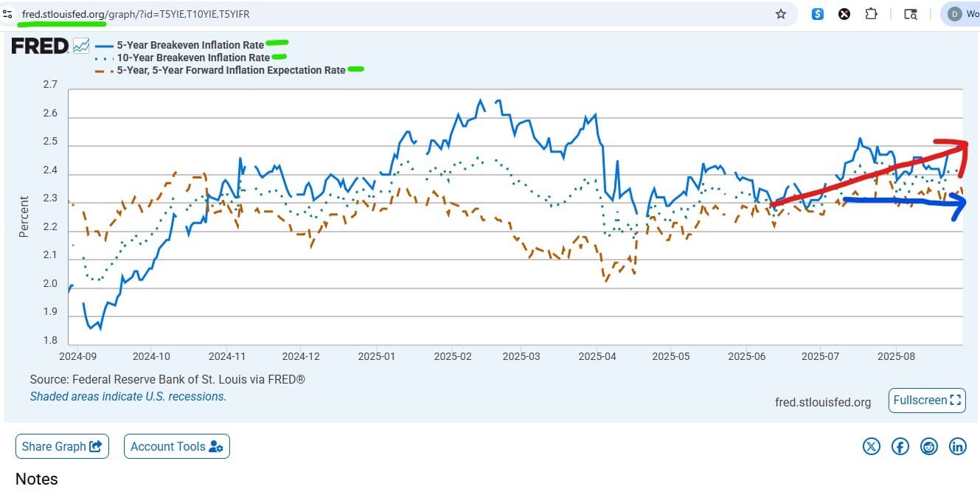Click the 1.8 y-axis value
Image resolution: width=980 pixels, height=492 pixels.
[50, 340]
